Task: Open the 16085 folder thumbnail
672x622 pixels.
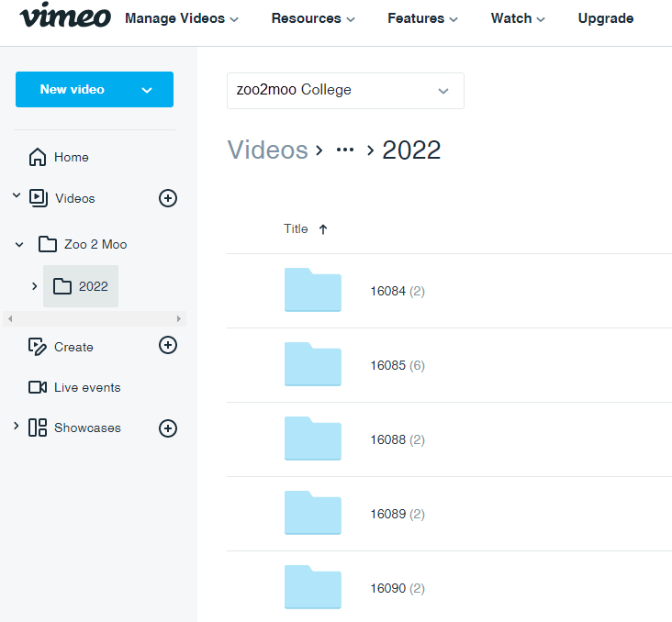Action: point(313,364)
